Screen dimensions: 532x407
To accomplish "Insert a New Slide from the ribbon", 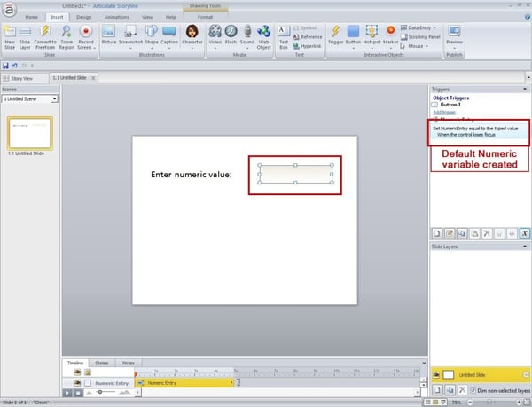I will click(x=10, y=37).
